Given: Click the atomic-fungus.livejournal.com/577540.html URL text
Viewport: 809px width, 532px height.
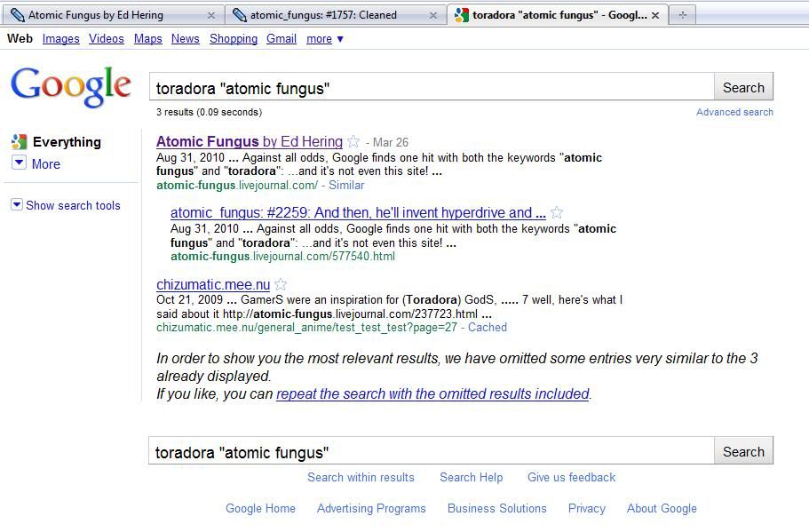Looking at the screenshot, I should click(x=282, y=257).
